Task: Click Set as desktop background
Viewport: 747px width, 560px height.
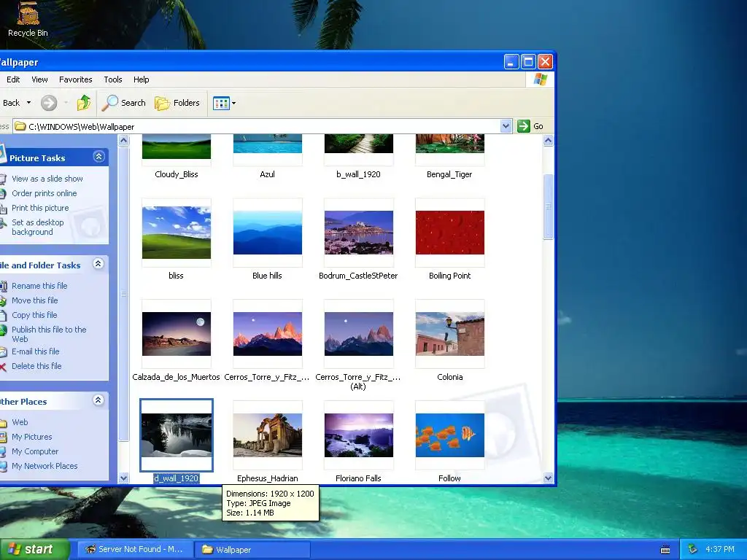Action: click(38, 227)
